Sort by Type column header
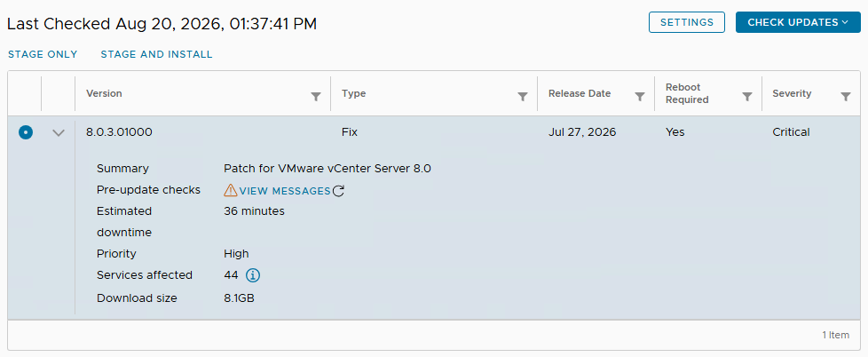Screen dimensions: 868x357 [x=354, y=93]
